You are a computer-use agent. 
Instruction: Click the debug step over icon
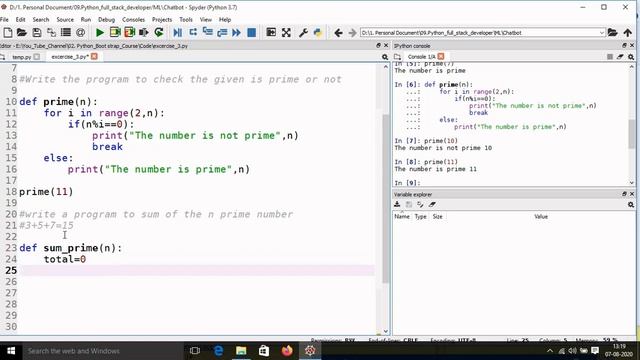click(x=193, y=32)
